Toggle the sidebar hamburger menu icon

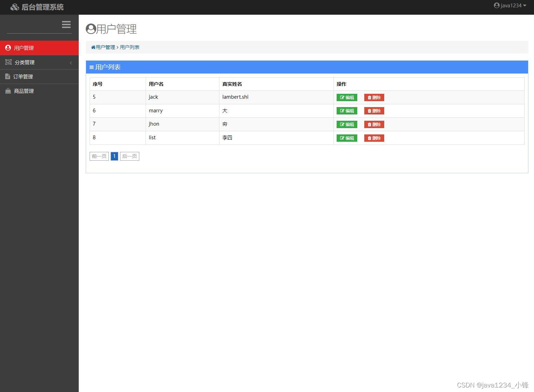click(66, 24)
